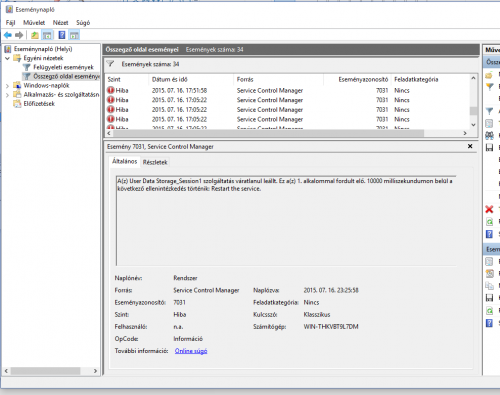Go forward with the gray right arrow
Viewport: 500px width, 395px height.
tap(19, 35)
